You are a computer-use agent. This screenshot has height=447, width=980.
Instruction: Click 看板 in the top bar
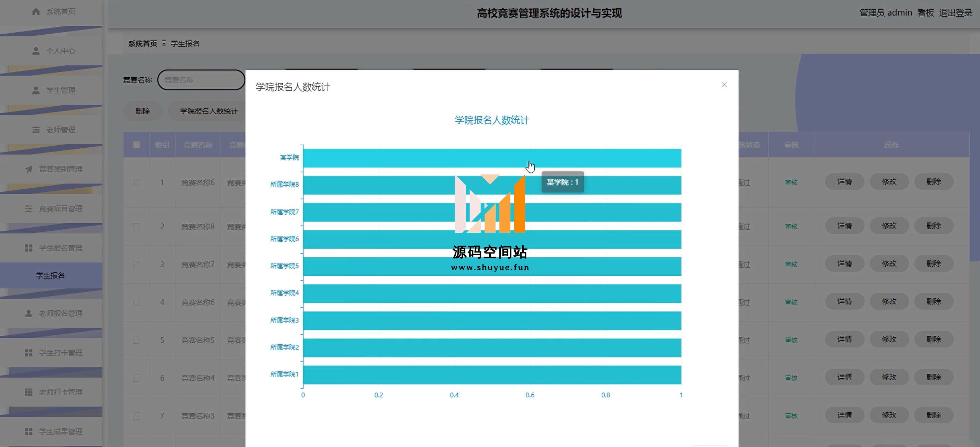coord(926,13)
